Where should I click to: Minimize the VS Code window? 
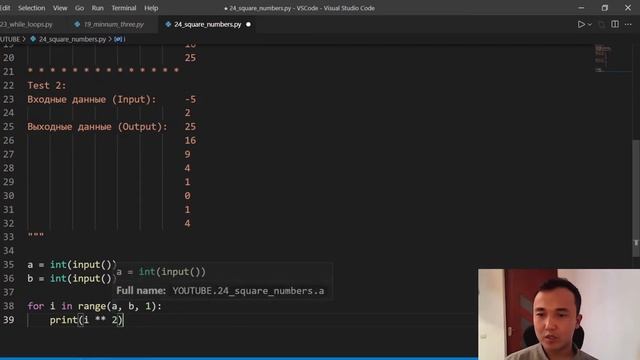point(581,8)
